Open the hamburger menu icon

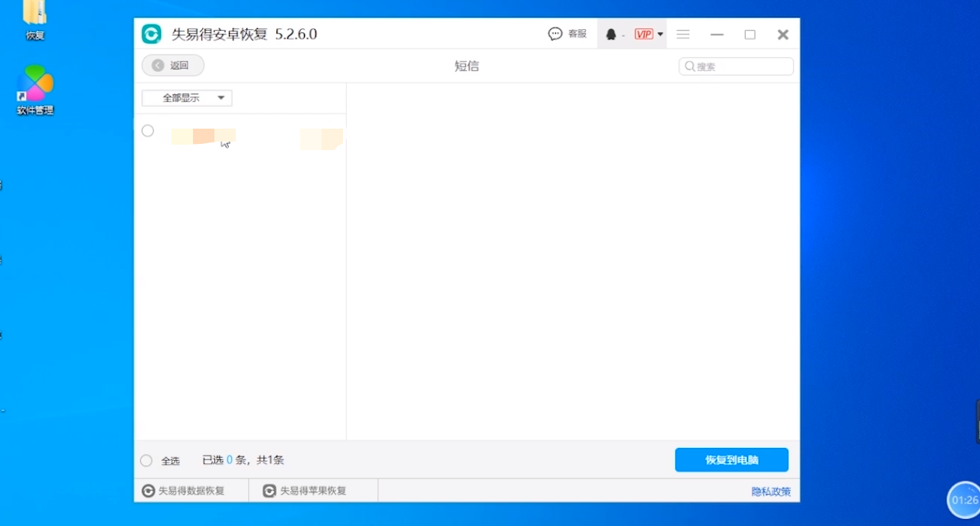point(684,34)
